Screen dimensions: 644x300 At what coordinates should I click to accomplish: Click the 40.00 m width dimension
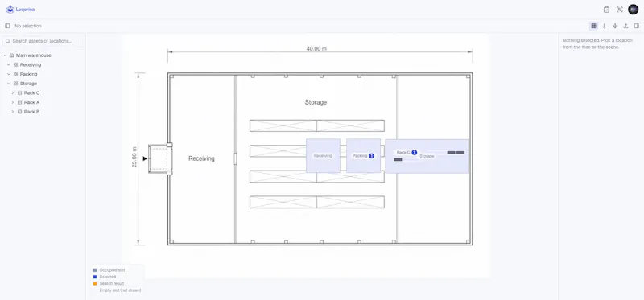pyautogui.click(x=316, y=49)
